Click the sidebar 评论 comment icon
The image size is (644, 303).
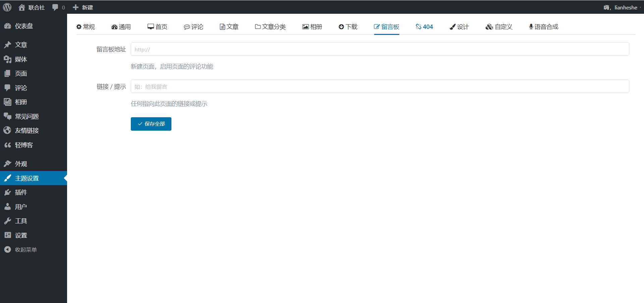point(7,88)
